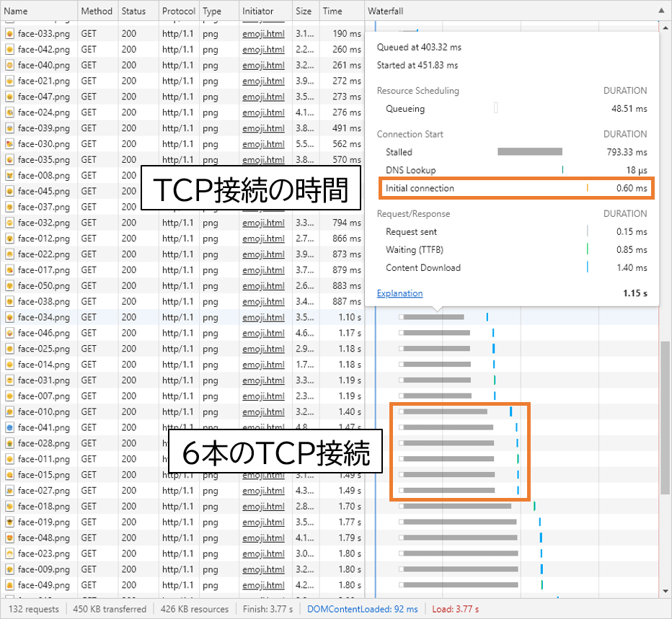
Task: Select the face-009.png request row
Action: point(329,569)
